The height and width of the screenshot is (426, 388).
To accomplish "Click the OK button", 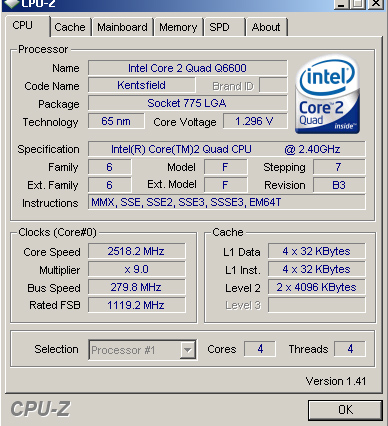I will click(x=345, y=410).
